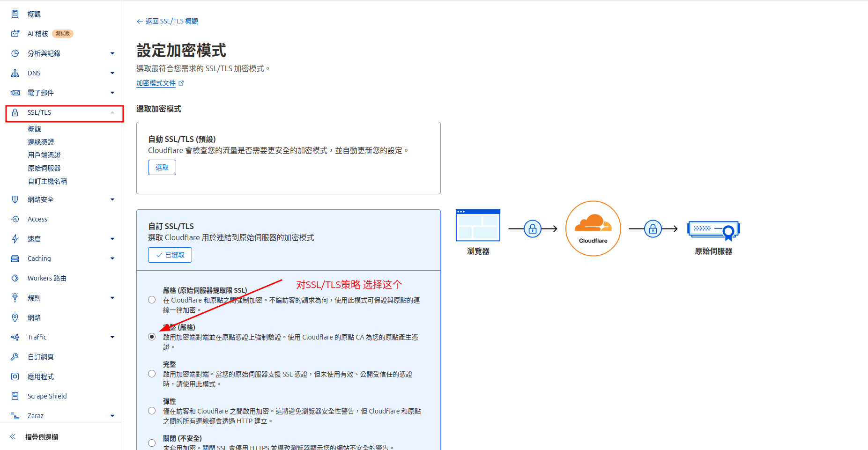Open 邊緣憑證 under SSL/TLS
The image size is (868, 450).
point(41,142)
